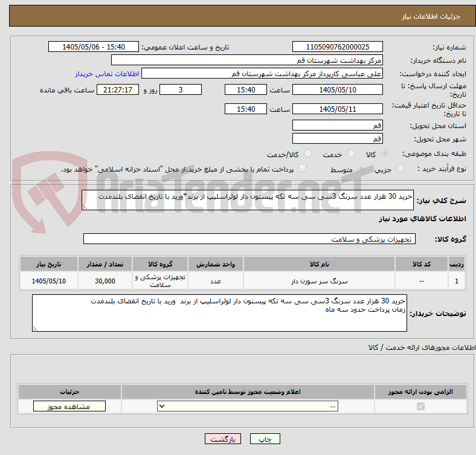Click the response deadline date 1405/05/10
This screenshot has width=476, height=455.
(337, 89)
